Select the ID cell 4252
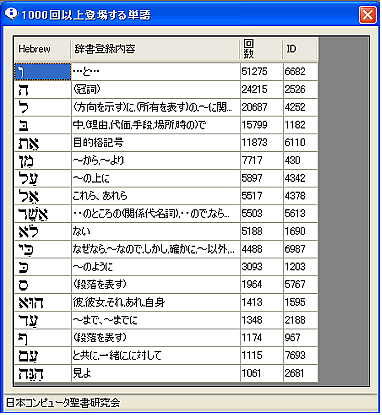Screen dimensions: 382x415 click(x=301, y=107)
